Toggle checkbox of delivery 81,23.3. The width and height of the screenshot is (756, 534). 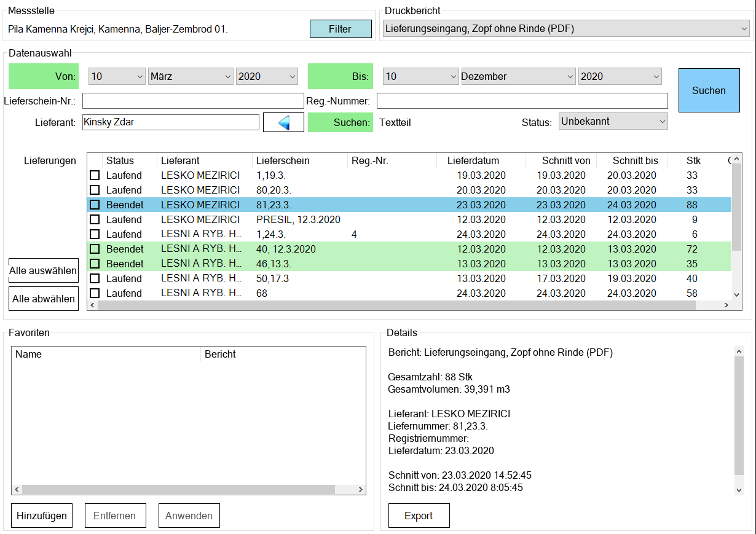click(95, 205)
